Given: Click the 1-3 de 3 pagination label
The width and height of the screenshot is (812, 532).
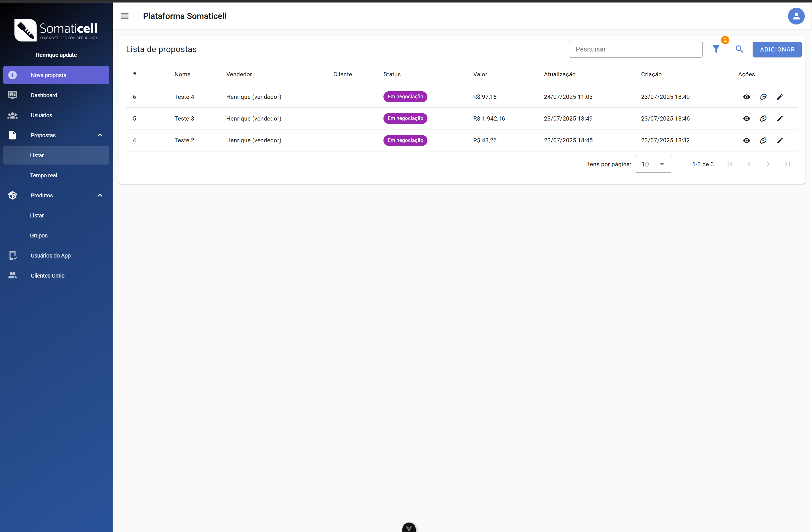Looking at the screenshot, I should point(702,164).
